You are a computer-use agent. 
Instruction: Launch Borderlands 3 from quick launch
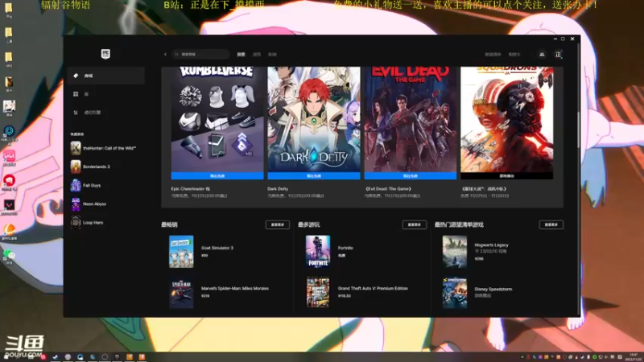(106, 167)
